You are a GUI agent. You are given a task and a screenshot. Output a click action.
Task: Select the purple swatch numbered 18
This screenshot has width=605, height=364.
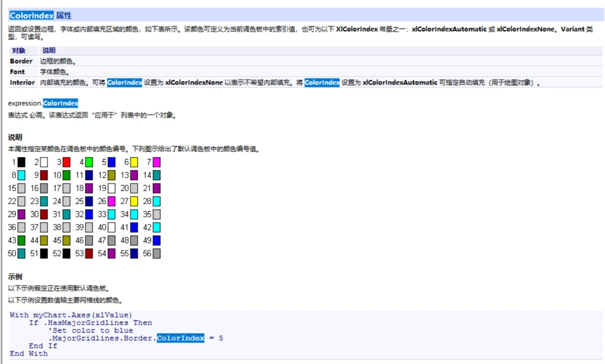click(x=89, y=188)
